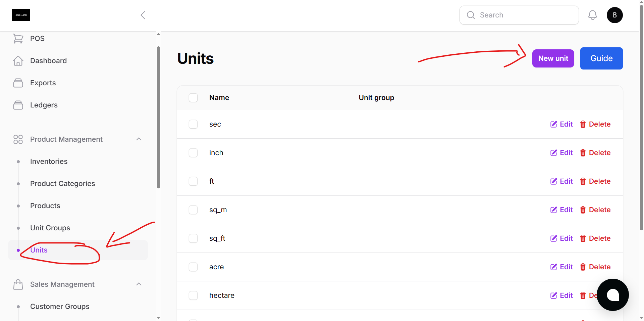Click the user avatar B icon
644x321 pixels.
[614, 15]
